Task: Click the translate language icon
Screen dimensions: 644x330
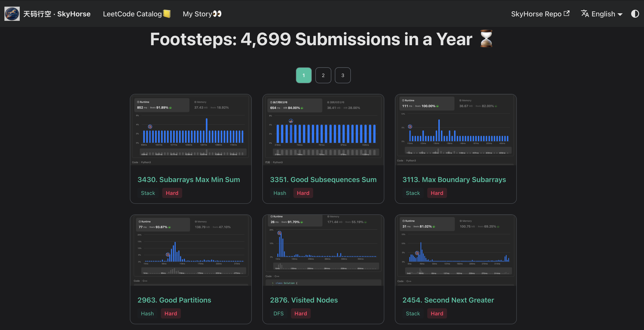Action: (x=585, y=14)
